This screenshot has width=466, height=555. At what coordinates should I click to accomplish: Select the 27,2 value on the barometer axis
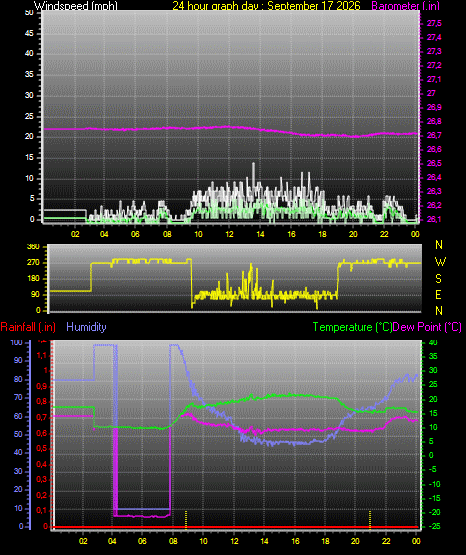click(434, 65)
